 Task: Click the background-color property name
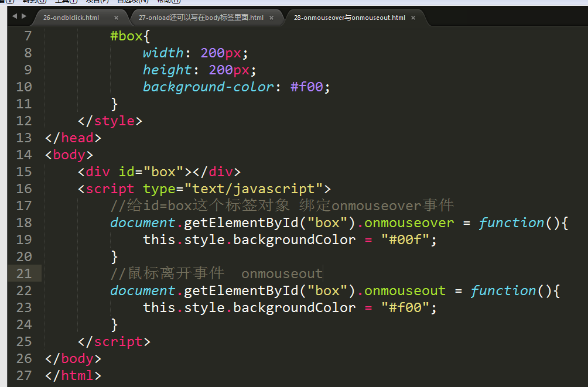[x=208, y=87]
